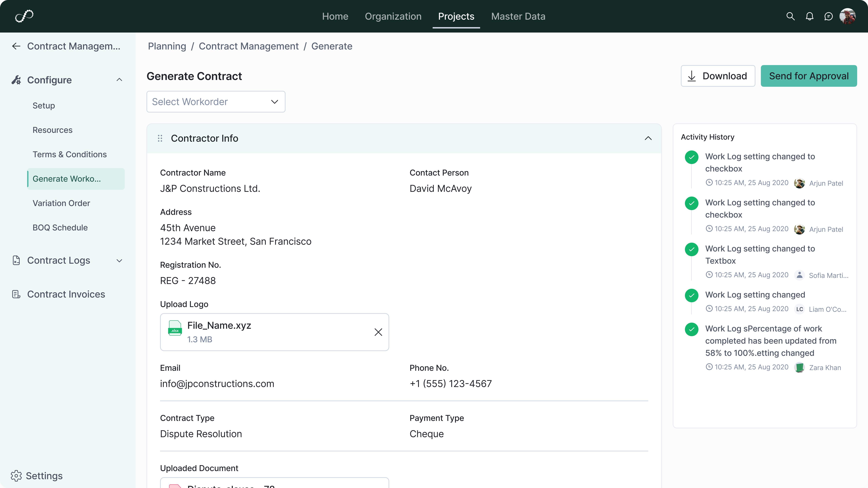Click the Generate Contract heading
This screenshot has height=488, width=868.
pos(194,76)
